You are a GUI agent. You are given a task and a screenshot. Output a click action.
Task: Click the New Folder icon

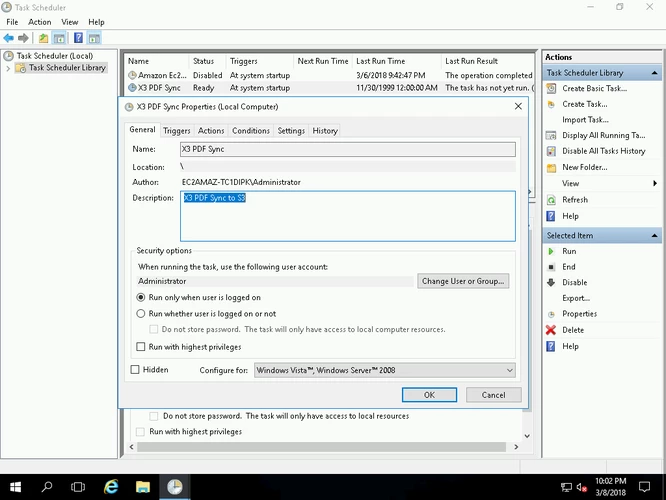[x=551, y=167]
